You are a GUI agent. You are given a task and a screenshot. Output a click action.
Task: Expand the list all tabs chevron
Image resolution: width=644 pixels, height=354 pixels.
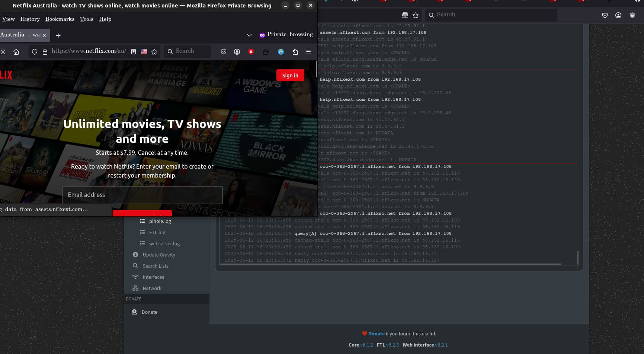249,35
